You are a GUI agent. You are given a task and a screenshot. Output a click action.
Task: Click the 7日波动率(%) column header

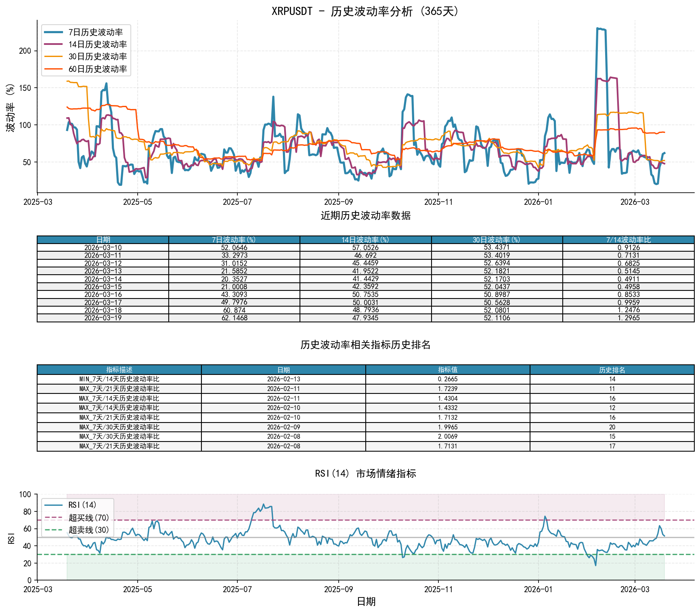[234, 240]
